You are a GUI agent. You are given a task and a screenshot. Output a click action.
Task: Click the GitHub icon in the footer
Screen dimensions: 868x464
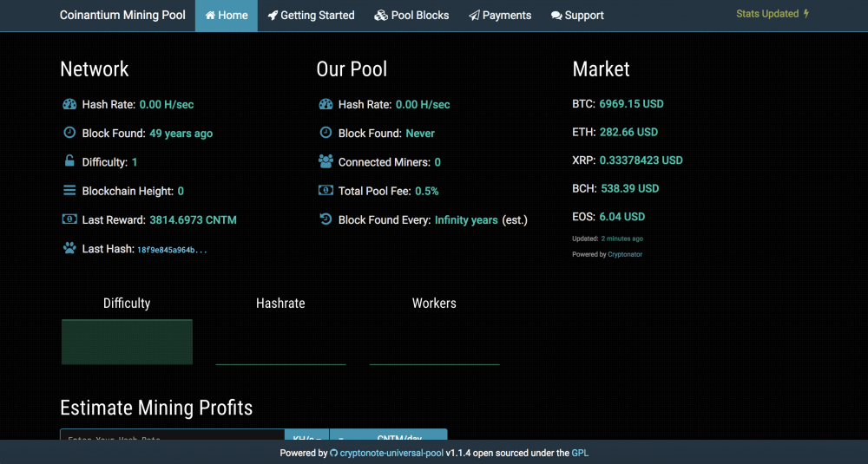(x=334, y=453)
